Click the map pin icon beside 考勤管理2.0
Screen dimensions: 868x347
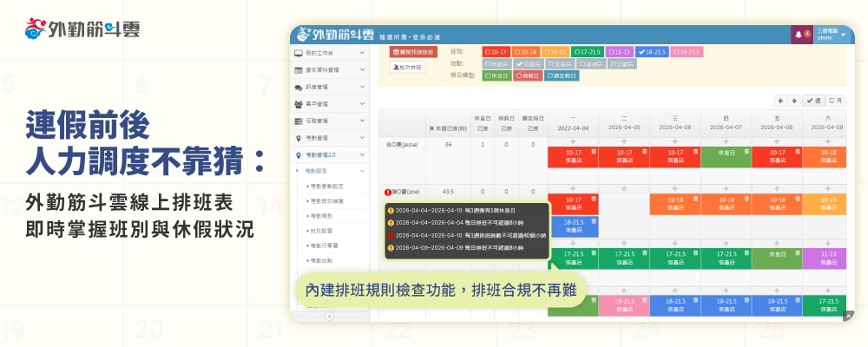pyautogui.click(x=299, y=155)
